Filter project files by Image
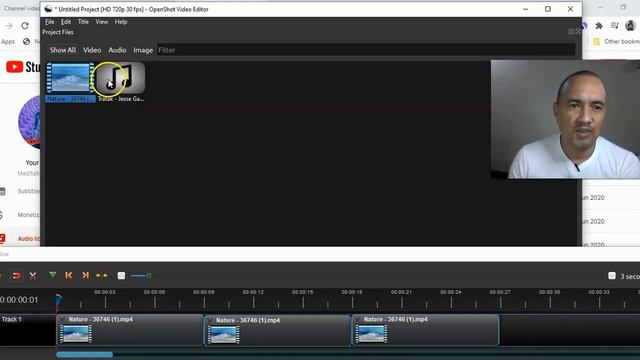This screenshot has width=640, height=360. point(143,50)
